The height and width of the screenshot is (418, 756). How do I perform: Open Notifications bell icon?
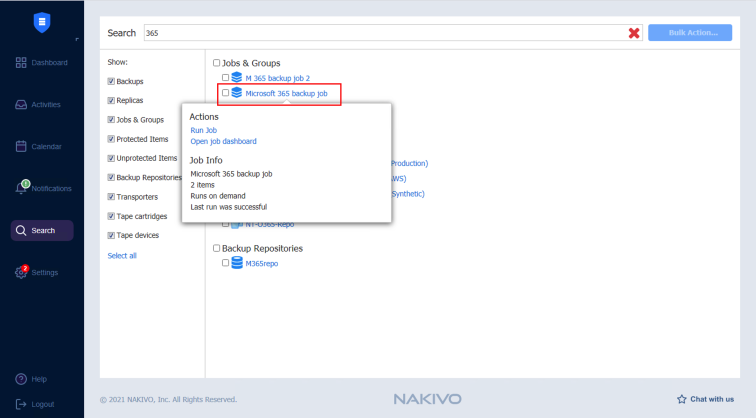coord(22,188)
